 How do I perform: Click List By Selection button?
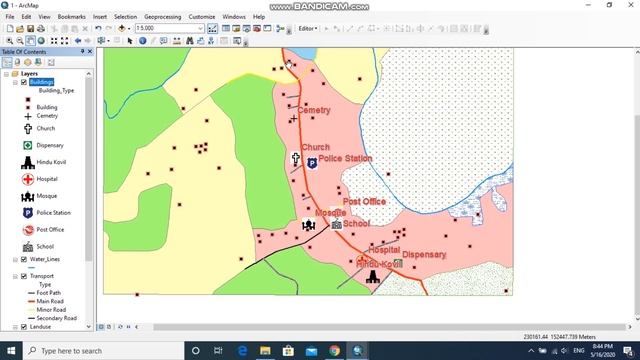pos(38,62)
